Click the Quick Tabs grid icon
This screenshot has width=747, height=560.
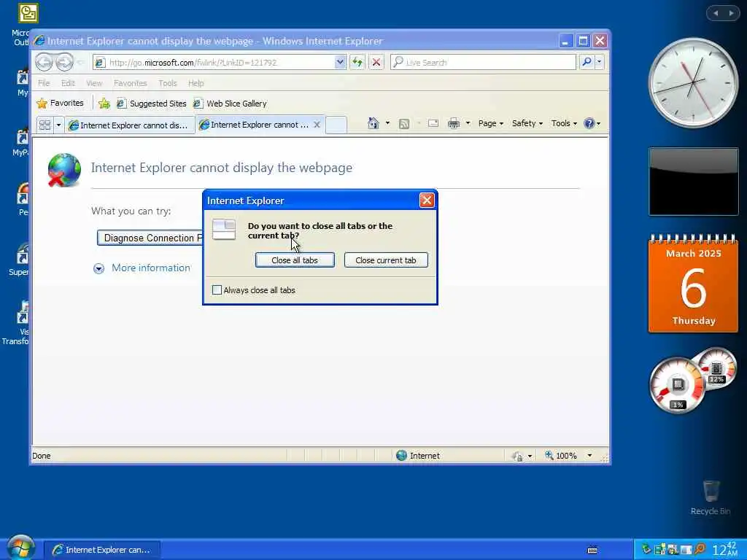point(44,125)
